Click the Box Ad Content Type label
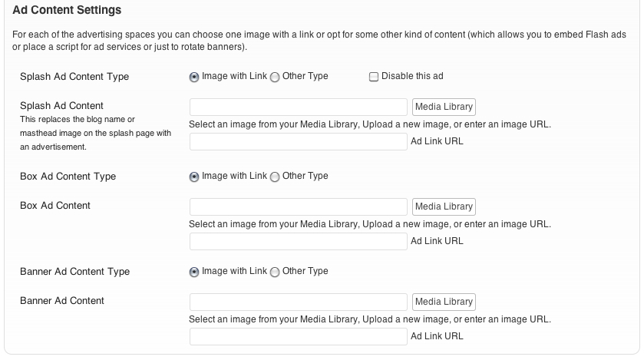 click(68, 177)
